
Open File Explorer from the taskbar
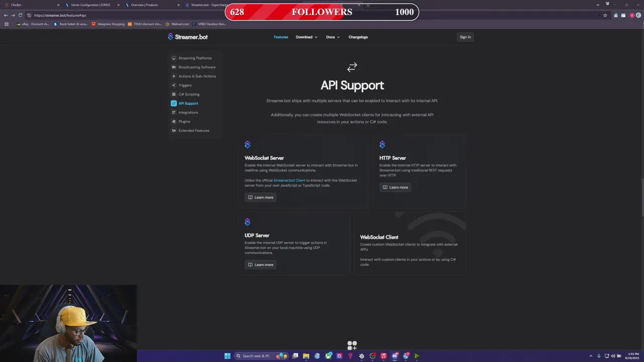tap(306, 356)
